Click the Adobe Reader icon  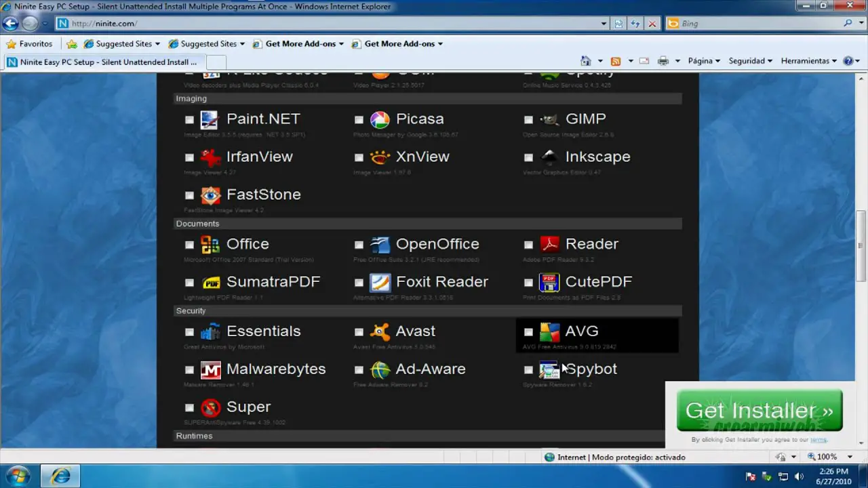549,245
